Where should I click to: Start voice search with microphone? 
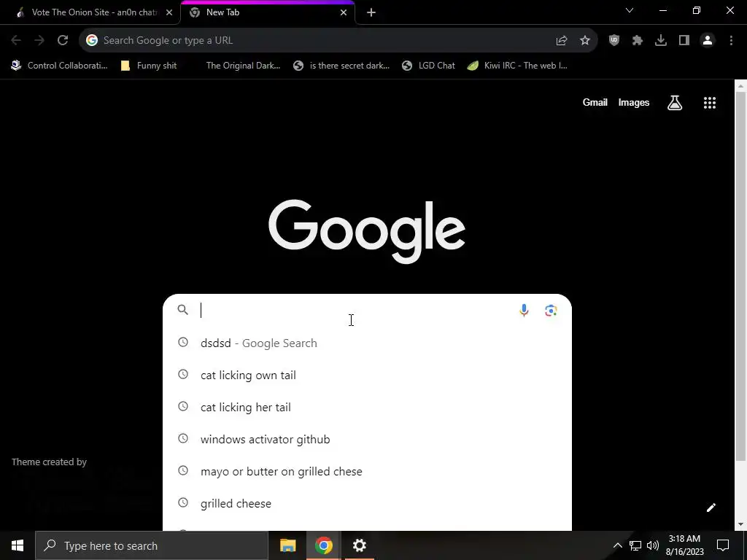(524, 311)
